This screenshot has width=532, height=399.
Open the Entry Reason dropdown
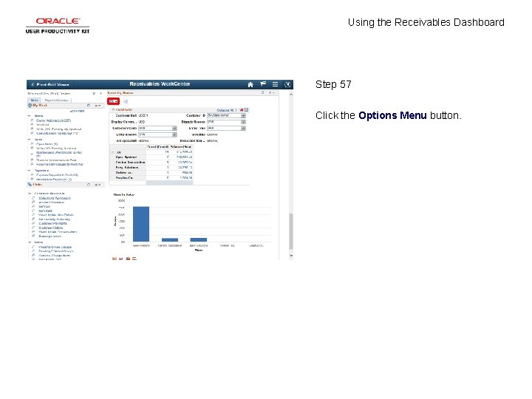pos(158,134)
